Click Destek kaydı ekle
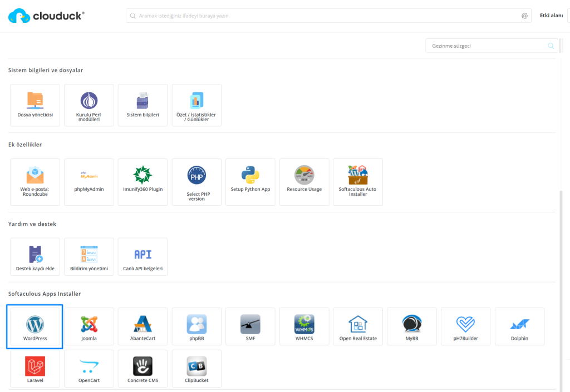 [35, 257]
